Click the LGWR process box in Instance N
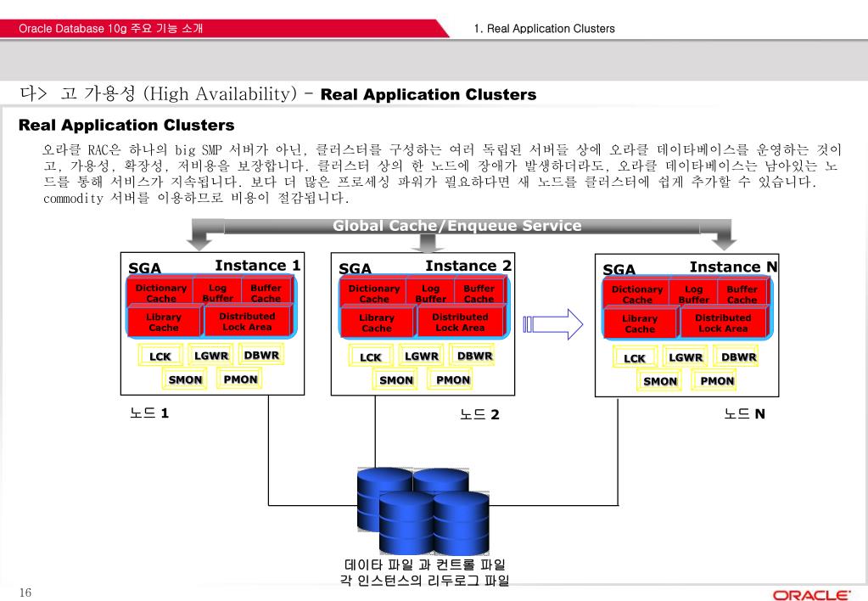The height and width of the screenshot is (601, 868). (686, 357)
